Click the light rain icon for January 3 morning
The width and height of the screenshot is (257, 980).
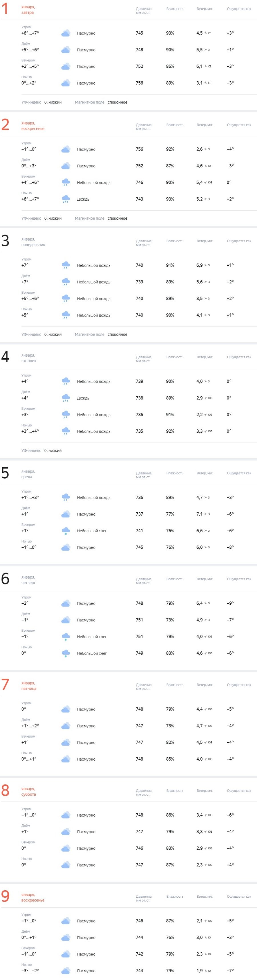tap(66, 265)
